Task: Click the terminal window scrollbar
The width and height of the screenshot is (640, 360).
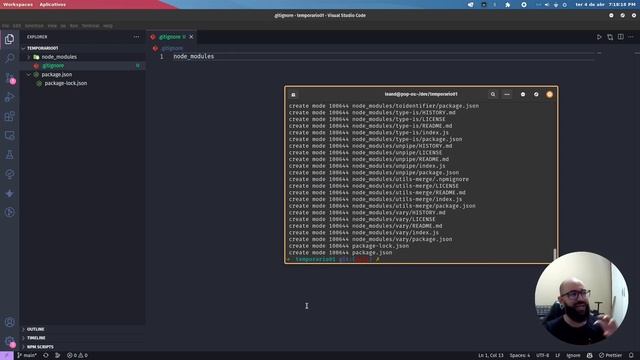Action: coord(554,254)
